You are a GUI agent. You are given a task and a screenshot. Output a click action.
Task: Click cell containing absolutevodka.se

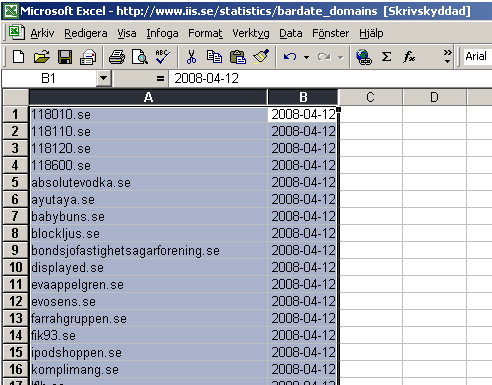click(x=148, y=182)
